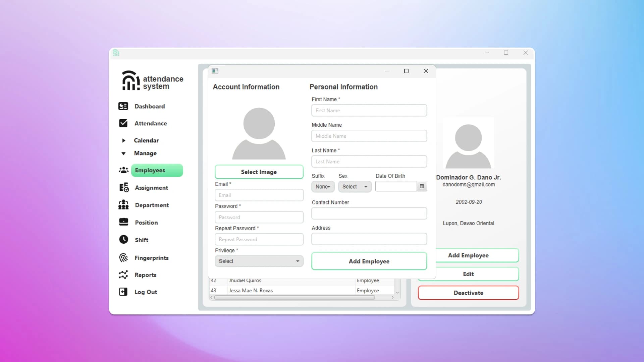Screen dimensions: 644x362
Task: Click the Attendance checkmark icon
Action: [x=123, y=123]
